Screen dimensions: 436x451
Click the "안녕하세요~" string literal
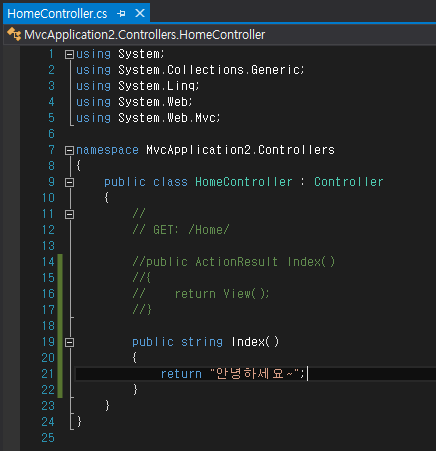[x=254, y=373]
